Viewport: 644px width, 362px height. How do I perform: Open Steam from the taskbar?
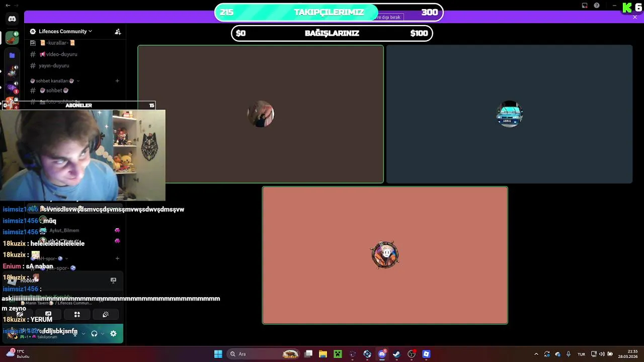(x=396, y=354)
